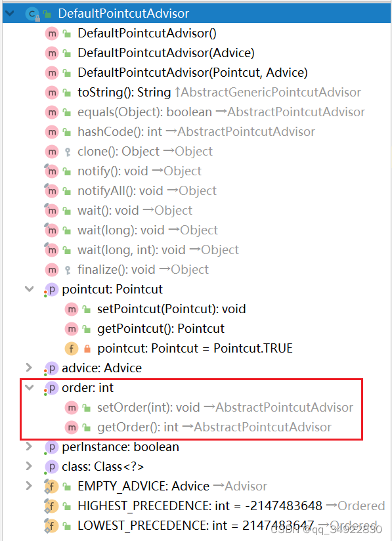Click the private lock icon on pointcut field

tap(87, 349)
